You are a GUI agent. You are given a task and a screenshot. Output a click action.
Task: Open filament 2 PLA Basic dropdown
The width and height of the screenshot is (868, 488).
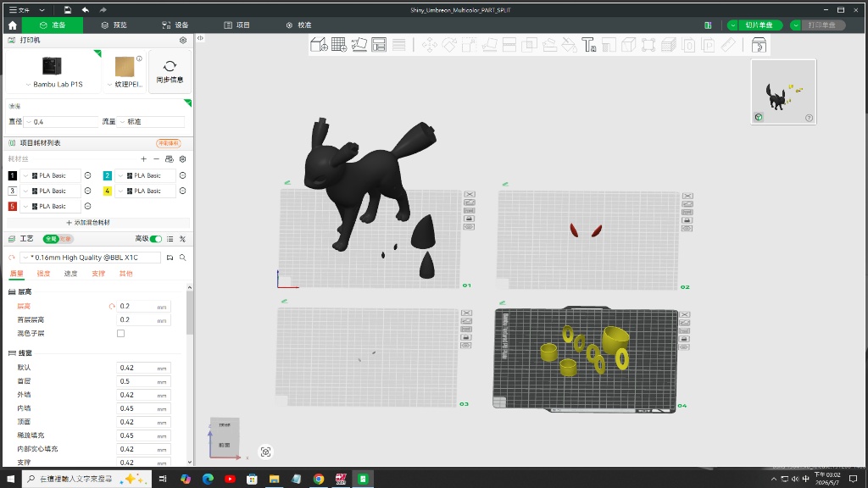[x=145, y=175]
